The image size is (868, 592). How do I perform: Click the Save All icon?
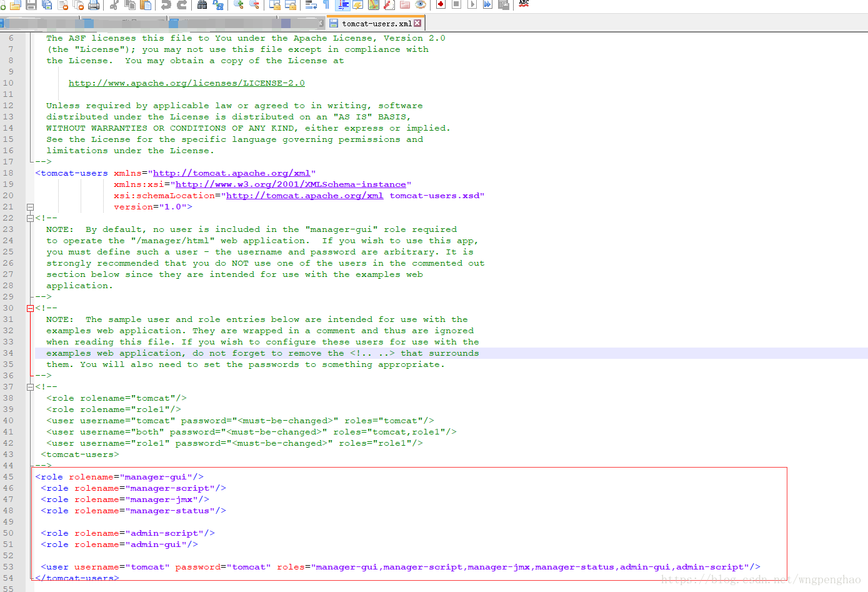(47, 5)
